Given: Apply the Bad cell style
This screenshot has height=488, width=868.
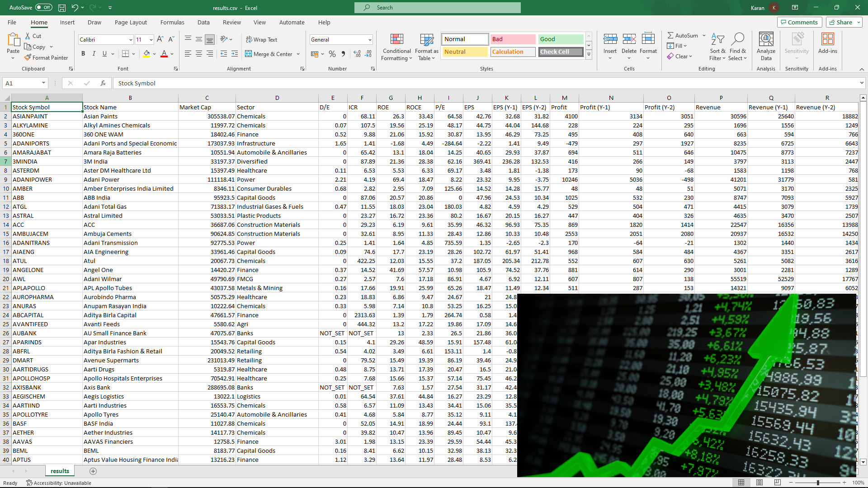Looking at the screenshot, I should 513,39.
